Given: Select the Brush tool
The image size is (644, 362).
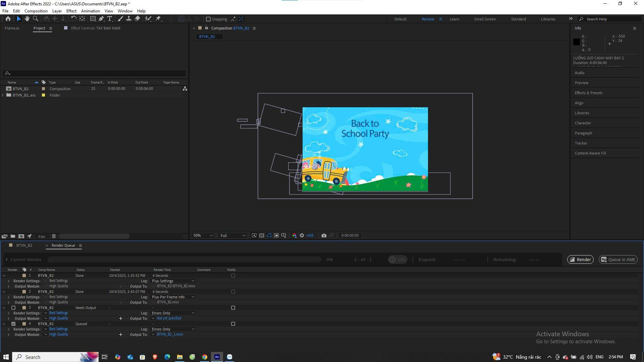Looking at the screenshot, I should pos(120,19).
